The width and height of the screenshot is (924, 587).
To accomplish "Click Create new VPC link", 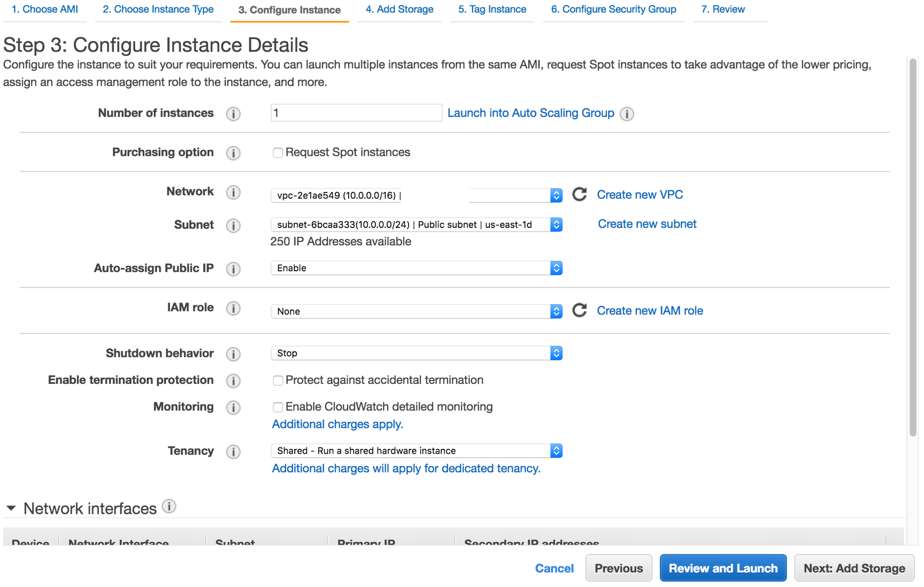I will coord(640,195).
